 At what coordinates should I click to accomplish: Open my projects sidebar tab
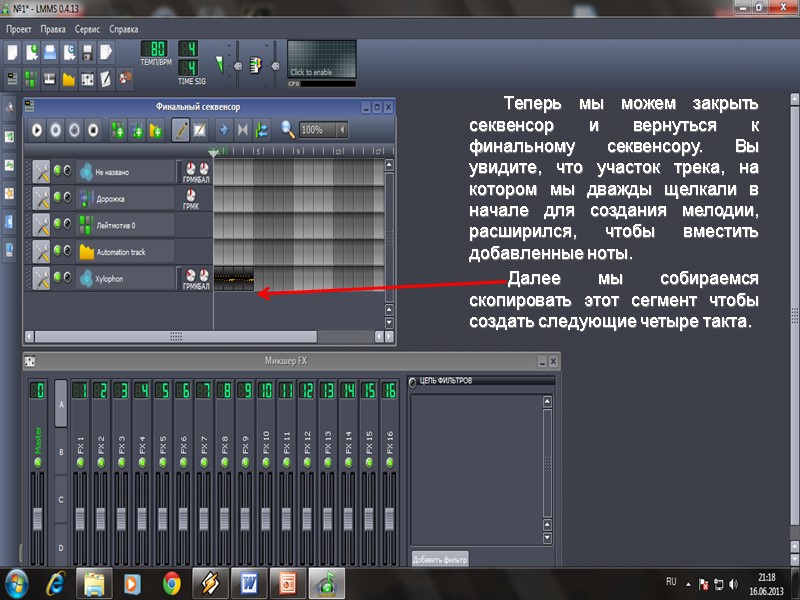pyautogui.click(x=10, y=137)
